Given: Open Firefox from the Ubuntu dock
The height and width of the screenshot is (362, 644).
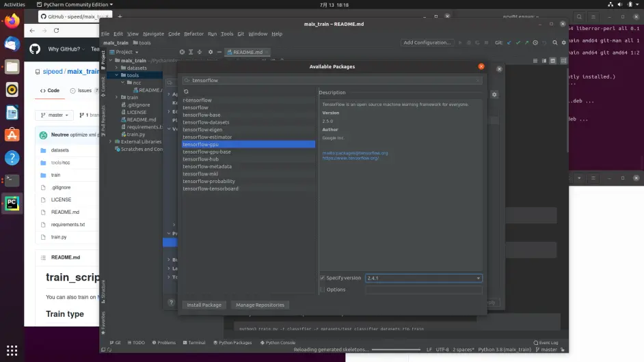Looking at the screenshot, I should point(12,20).
